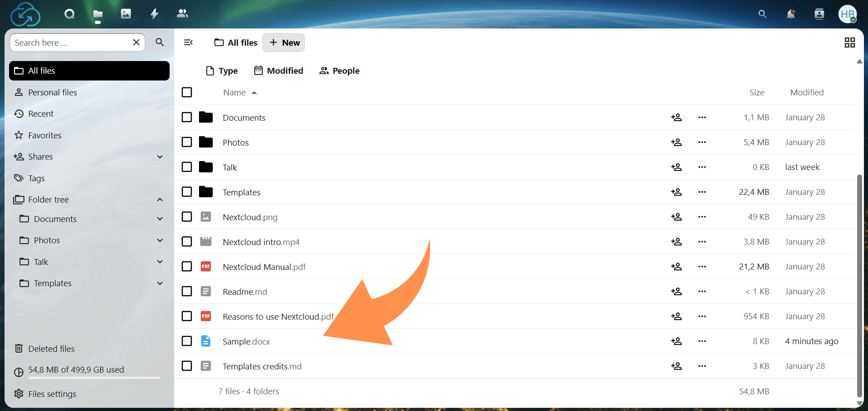868x411 pixels.
Task: Collapse the Folder tree section
Action: click(160, 200)
